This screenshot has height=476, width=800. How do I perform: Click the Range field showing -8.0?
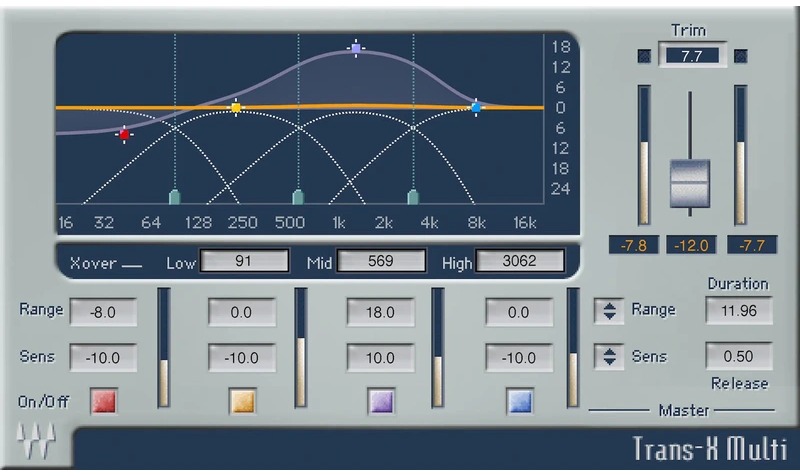tap(103, 312)
